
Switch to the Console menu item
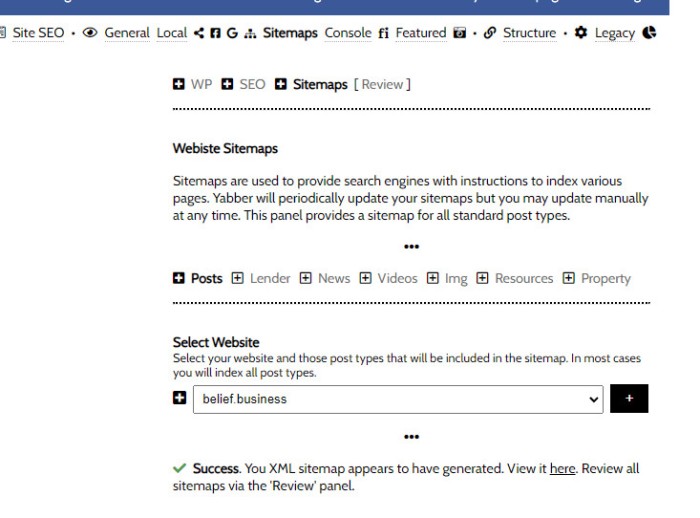[x=348, y=33]
